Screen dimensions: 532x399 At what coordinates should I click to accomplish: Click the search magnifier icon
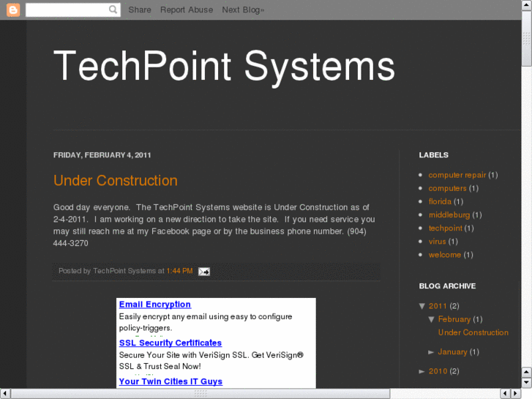113,10
